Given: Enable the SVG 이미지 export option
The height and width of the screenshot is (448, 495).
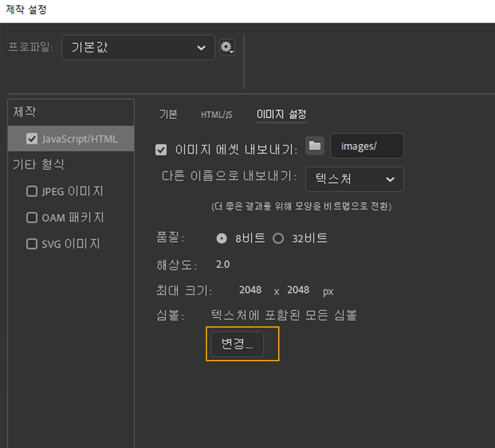Looking at the screenshot, I should [32, 244].
